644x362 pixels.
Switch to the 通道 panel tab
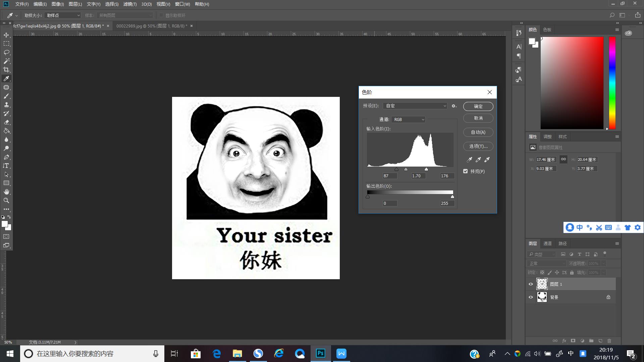(x=547, y=244)
